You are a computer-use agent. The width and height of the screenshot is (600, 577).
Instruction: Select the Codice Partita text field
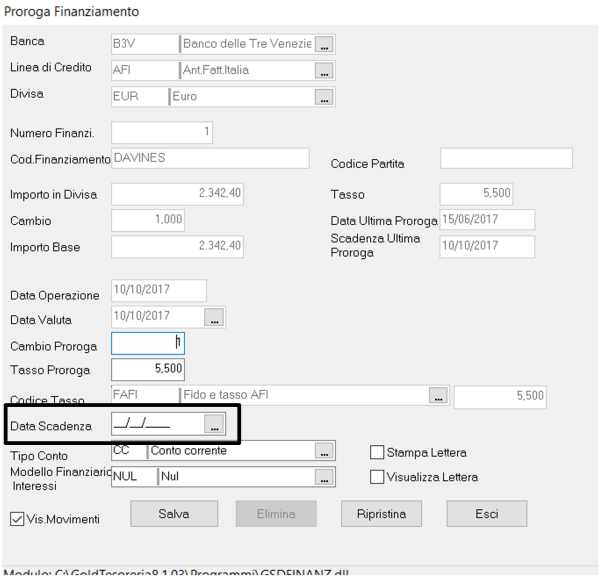click(506, 158)
